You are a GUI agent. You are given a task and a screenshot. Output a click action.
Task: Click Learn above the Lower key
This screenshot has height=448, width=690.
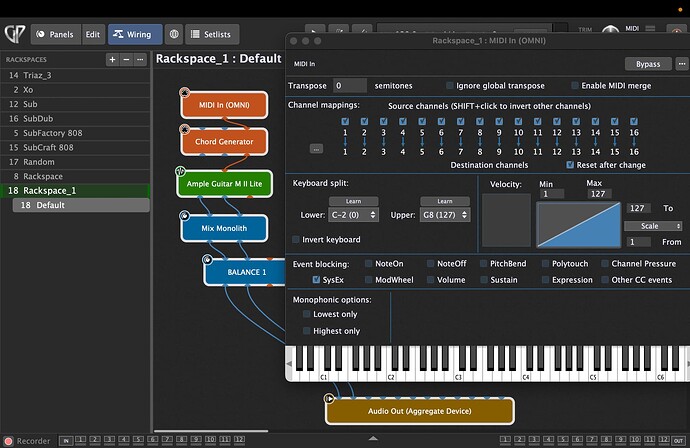pyautogui.click(x=353, y=201)
